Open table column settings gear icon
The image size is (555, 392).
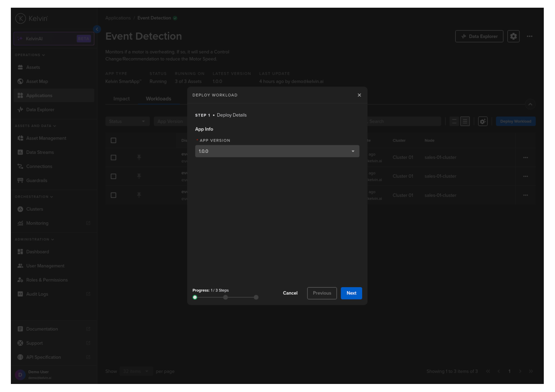(482, 121)
